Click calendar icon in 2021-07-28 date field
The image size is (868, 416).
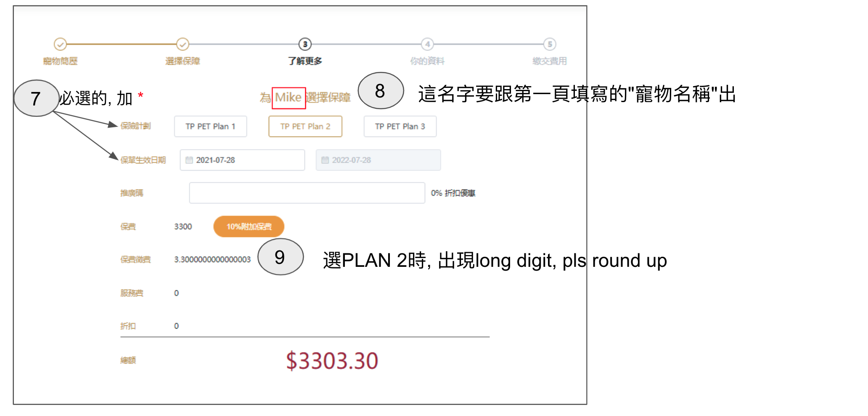click(189, 160)
